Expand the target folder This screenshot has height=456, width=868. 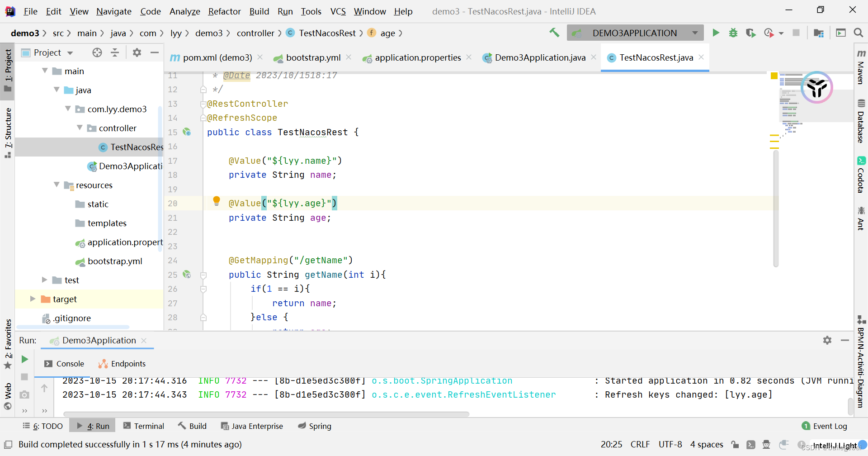click(x=33, y=299)
